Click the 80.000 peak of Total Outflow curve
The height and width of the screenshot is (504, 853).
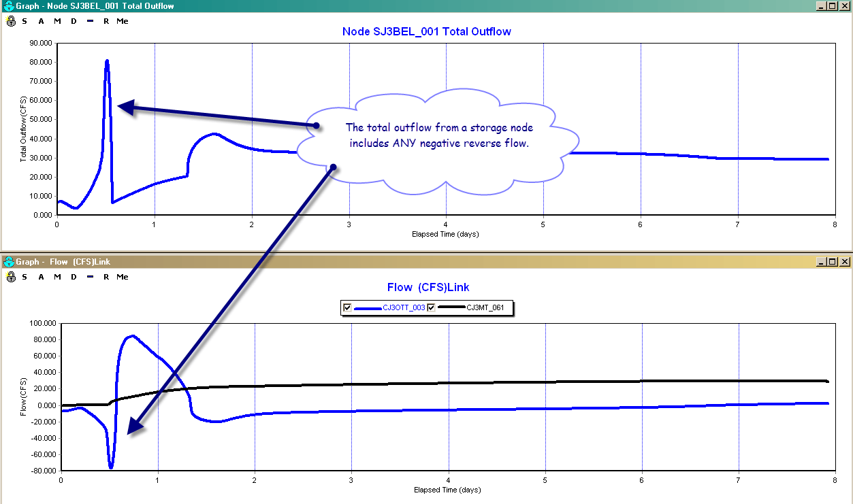[x=107, y=61]
